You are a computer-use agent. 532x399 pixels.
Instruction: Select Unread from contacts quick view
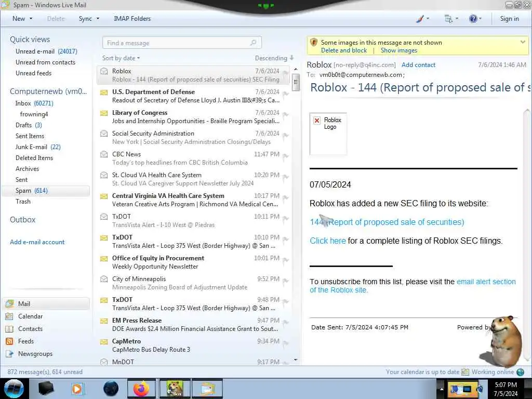(46, 62)
